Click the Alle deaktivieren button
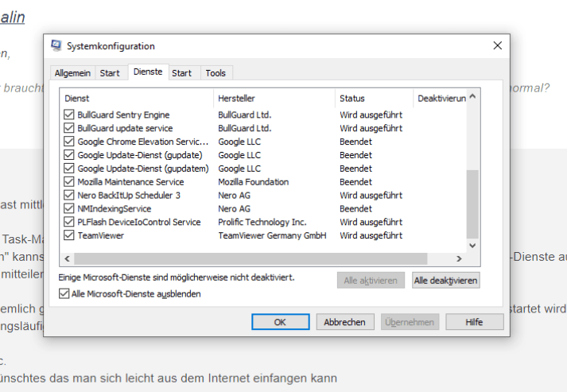The image size is (567, 392). click(446, 280)
